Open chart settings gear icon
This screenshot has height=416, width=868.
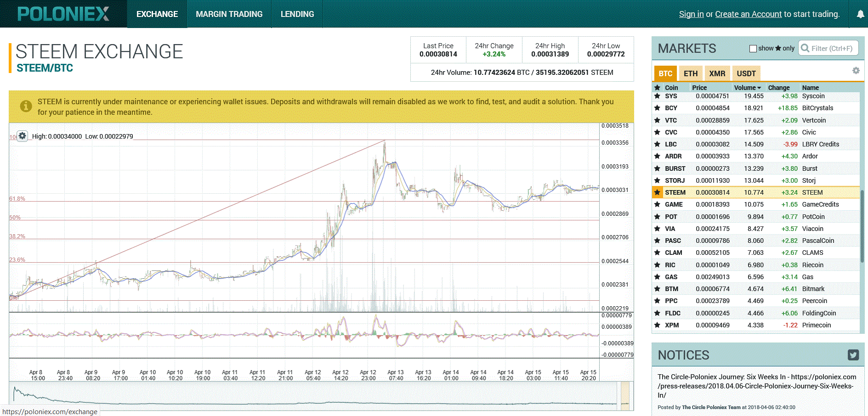(x=23, y=136)
